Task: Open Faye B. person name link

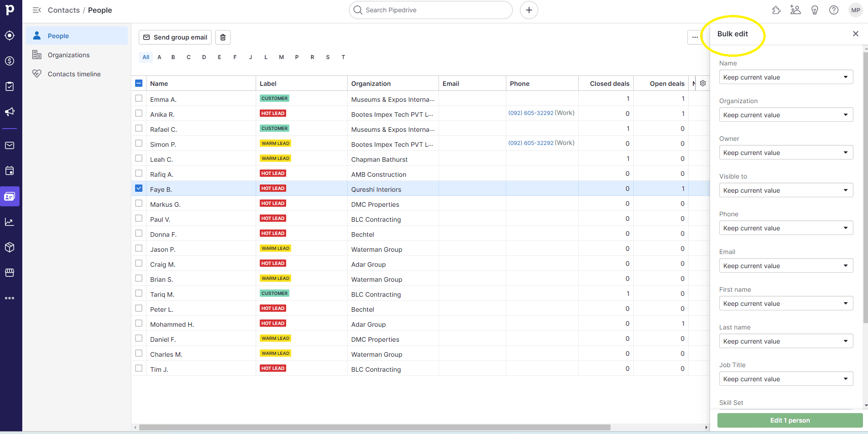Action: [161, 190]
